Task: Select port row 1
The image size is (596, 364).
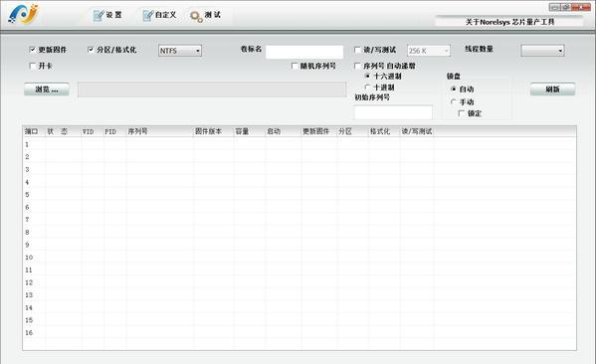Action: click(x=299, y=144)
